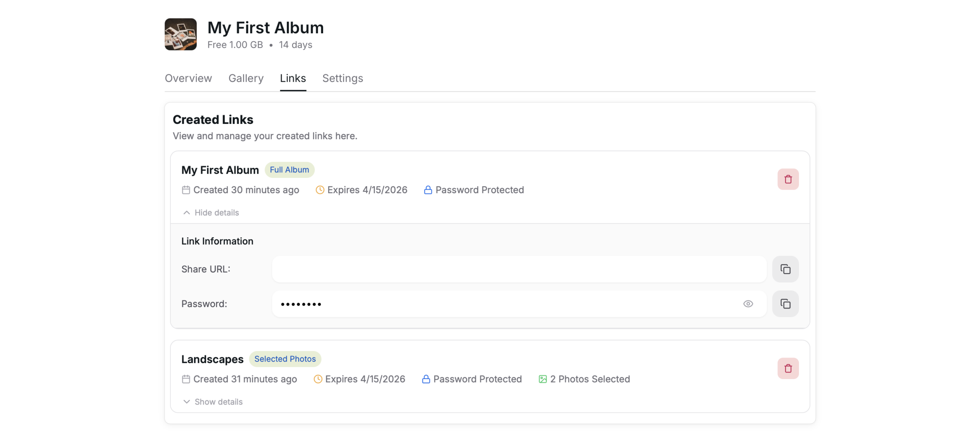This screenshot has height=436, width=980.
Task: Collapse My First Album details with Hide details
Action: click(216, 213)
